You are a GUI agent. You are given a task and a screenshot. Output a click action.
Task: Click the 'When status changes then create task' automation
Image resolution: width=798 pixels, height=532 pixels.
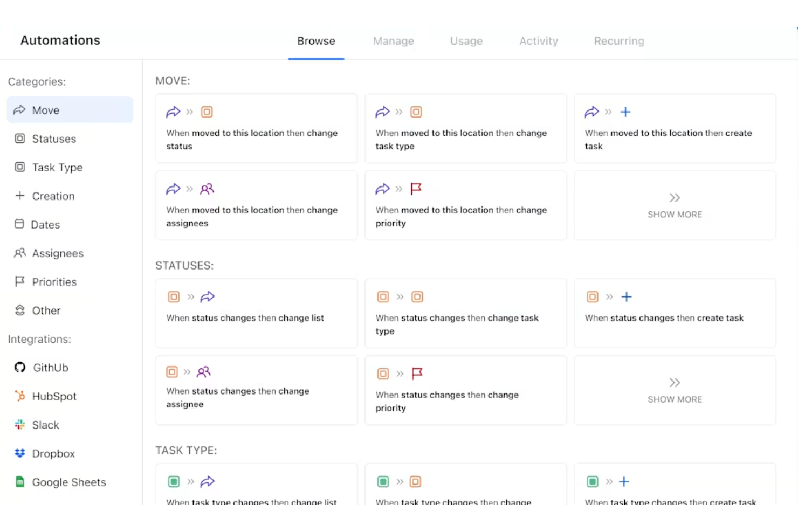coord(675,314)
